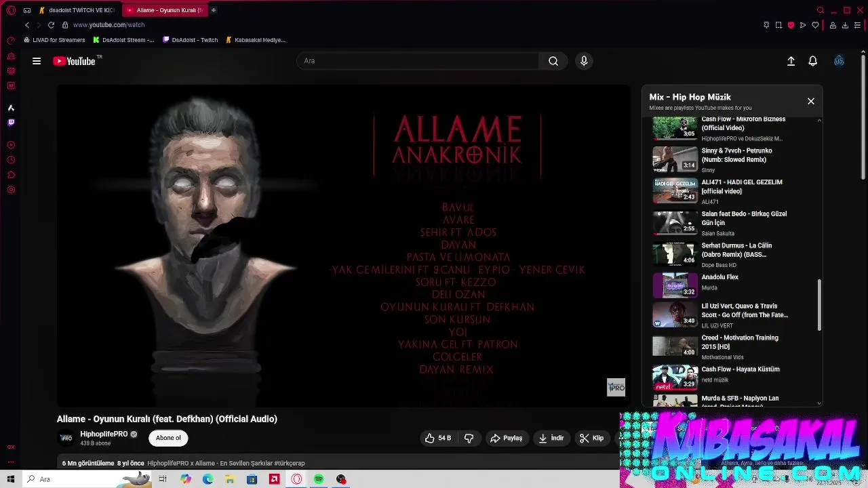Open DsAdoist Stream bookmark
The width and height of the screenshot is (868, 488).
(124, 40)
